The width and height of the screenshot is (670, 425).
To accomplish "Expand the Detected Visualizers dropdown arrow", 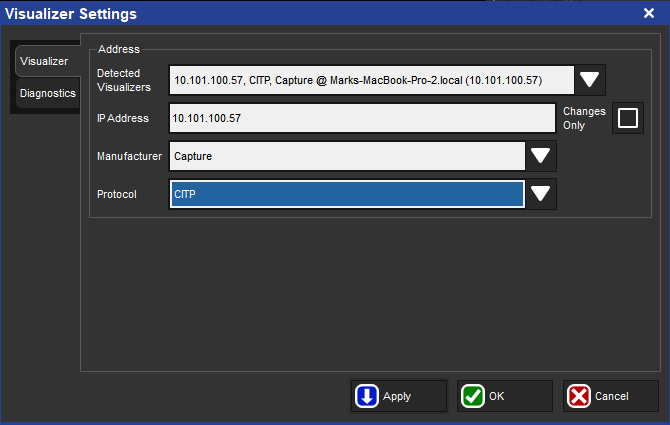I will pyautogui.click(x=590, y=80).
